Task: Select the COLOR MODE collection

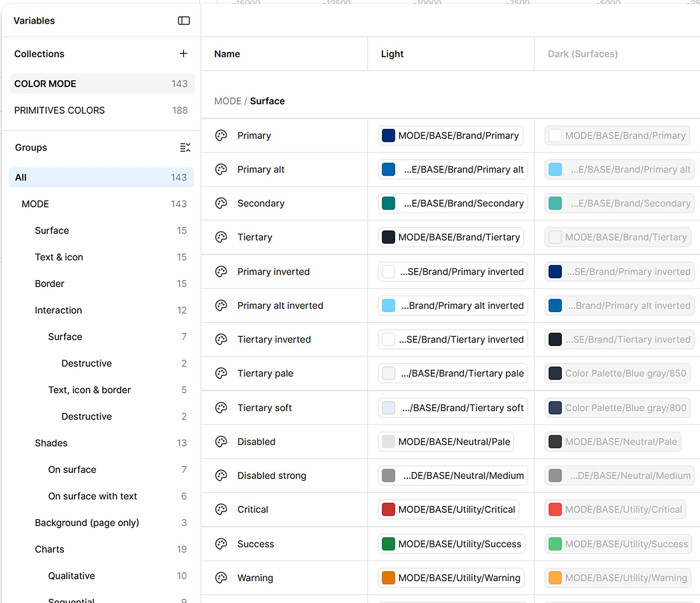Action: click(x=102, y=84)
